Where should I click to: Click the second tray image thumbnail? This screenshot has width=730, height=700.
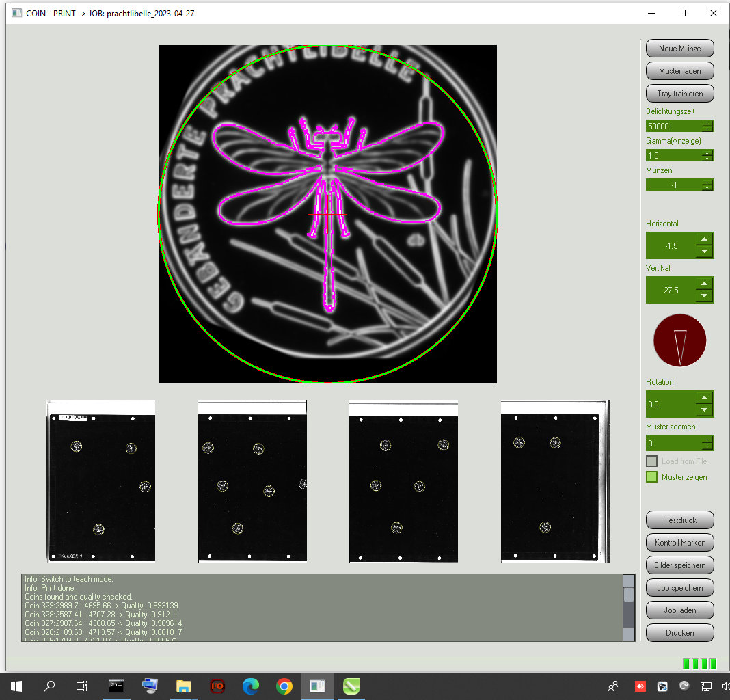click(x=252, y=482)
